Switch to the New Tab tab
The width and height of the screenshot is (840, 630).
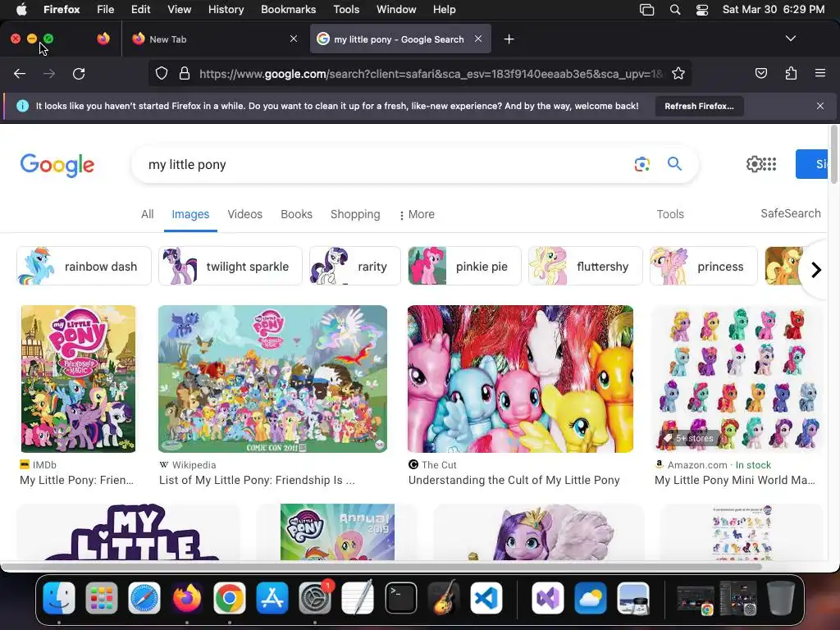click(x=214, y=39)
